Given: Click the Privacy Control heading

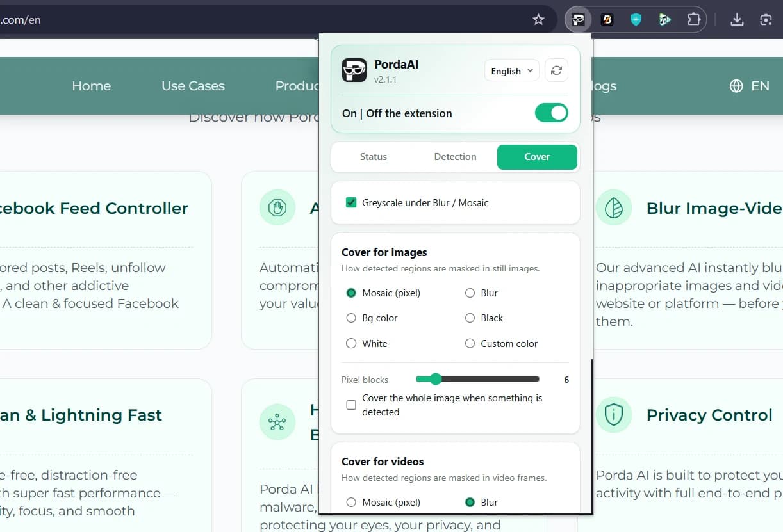Looking at the screenshot, I should 709,415.
